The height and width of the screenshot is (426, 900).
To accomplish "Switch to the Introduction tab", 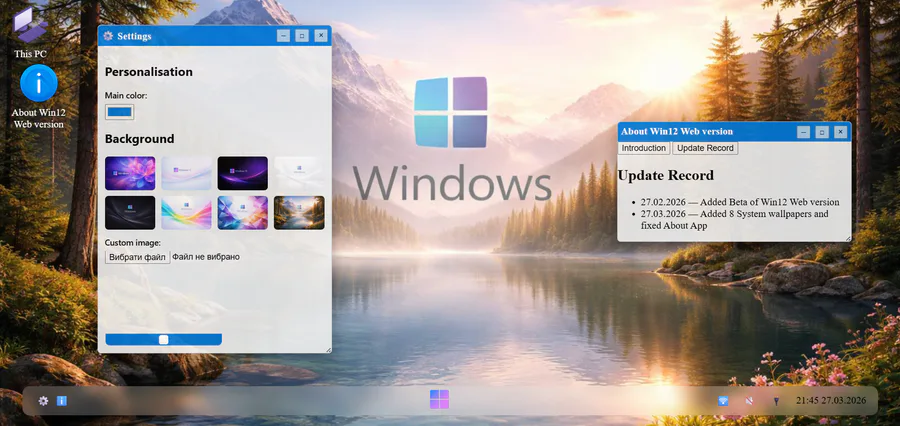I will (644, 148).
